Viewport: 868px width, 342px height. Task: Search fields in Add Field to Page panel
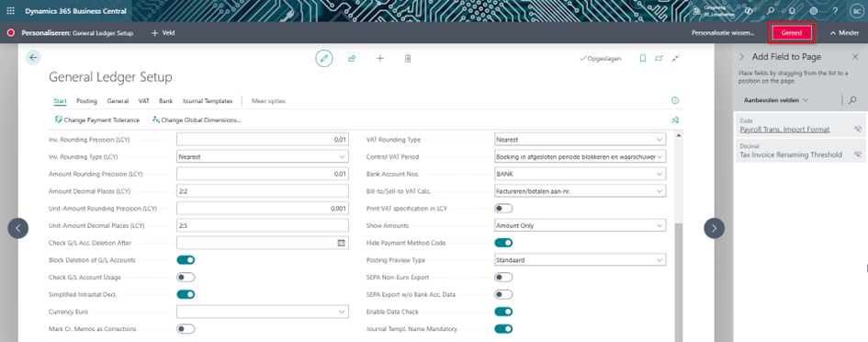852,100
